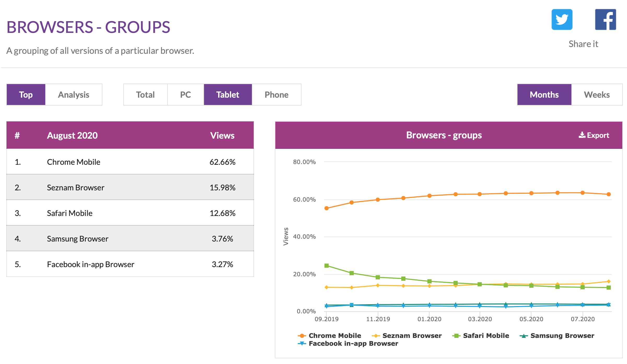Click the Seznam Browser table row
627x364 pixels.
pos(130,187)
